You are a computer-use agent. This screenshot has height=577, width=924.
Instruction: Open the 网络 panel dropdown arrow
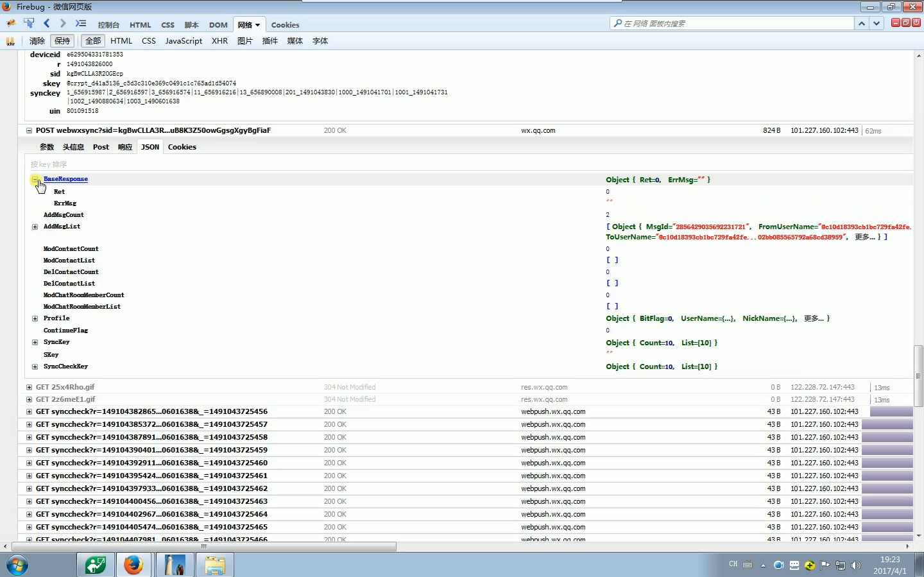[258, 25]
